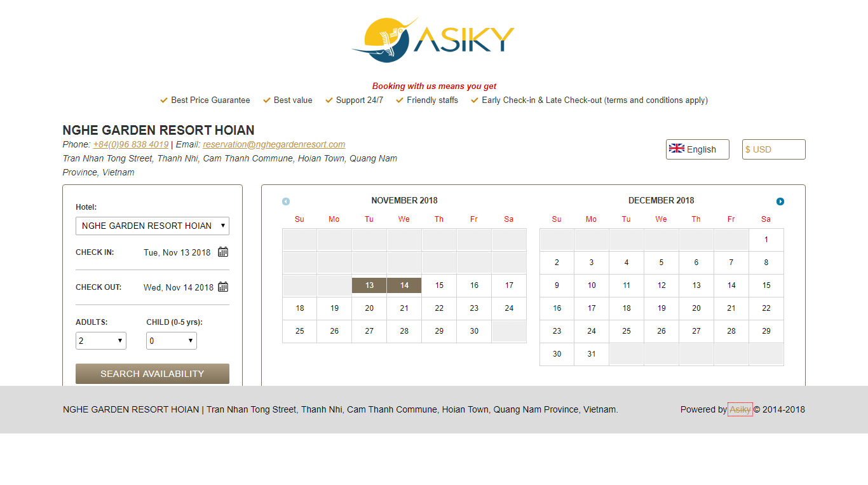Click the reservation@nghegardenresort.com email link
Screen dimensions: 868x485
pyautogui.click(x=274, y=144)
